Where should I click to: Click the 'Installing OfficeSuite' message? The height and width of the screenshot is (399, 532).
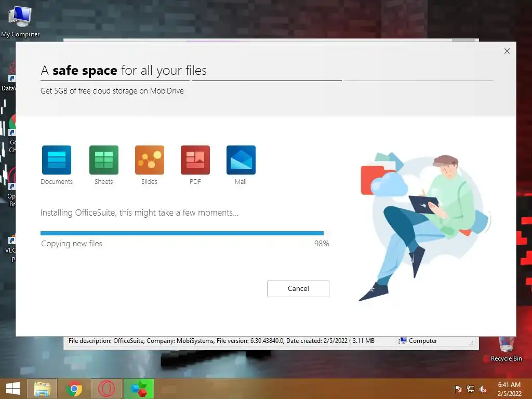[139, 212]
